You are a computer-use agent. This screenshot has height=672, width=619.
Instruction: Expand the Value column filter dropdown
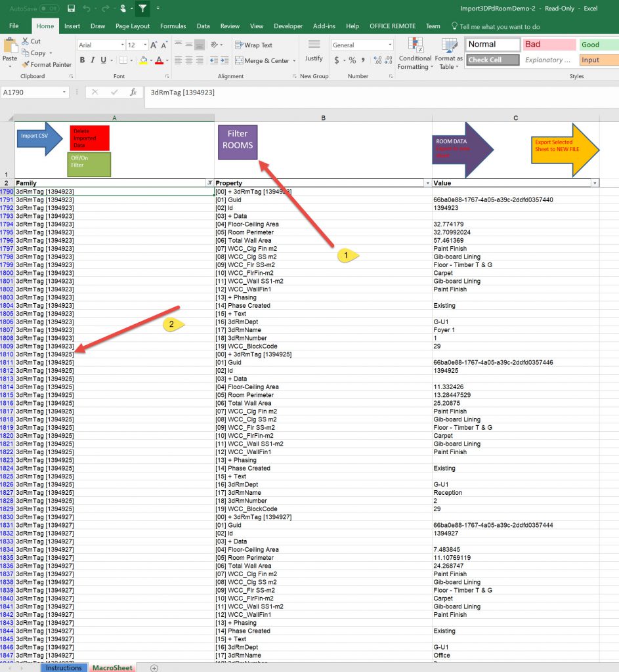tap(595, 183)
